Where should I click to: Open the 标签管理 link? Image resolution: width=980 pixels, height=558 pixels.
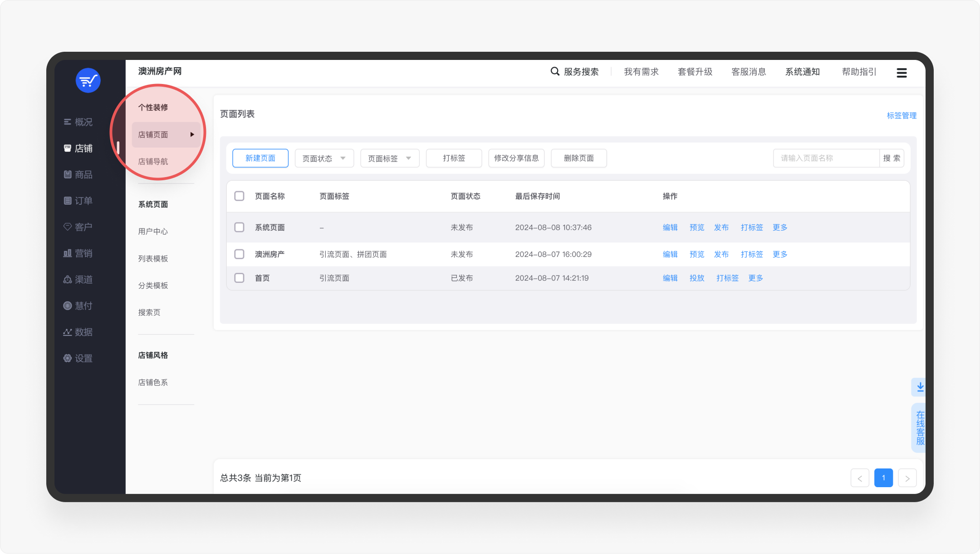click(x=902, y=115)
